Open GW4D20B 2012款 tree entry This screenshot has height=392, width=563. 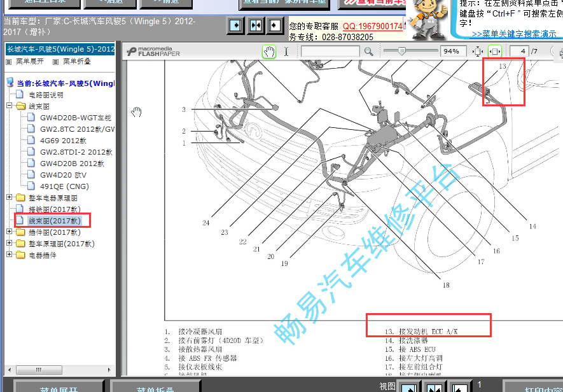pos(72,164)
